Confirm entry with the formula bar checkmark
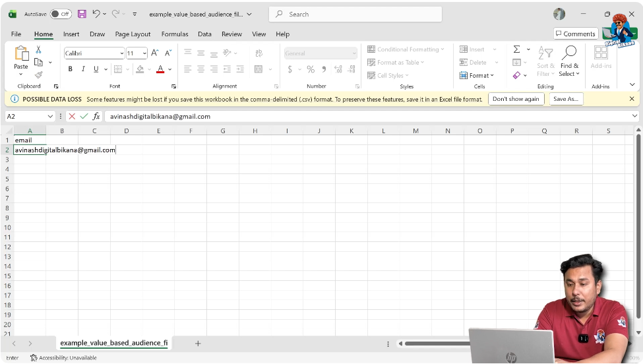This screenshot has height=364, width=643. tap(84, 117)
